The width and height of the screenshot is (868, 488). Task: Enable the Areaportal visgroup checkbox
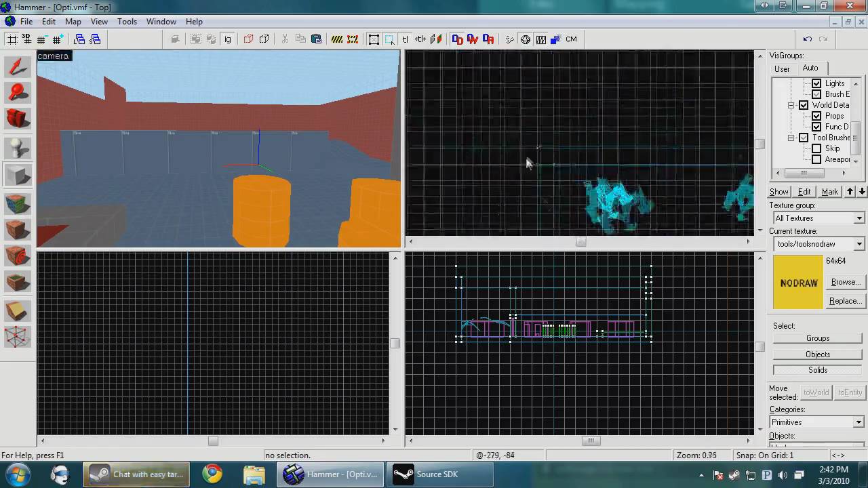(x=816, y=159)
